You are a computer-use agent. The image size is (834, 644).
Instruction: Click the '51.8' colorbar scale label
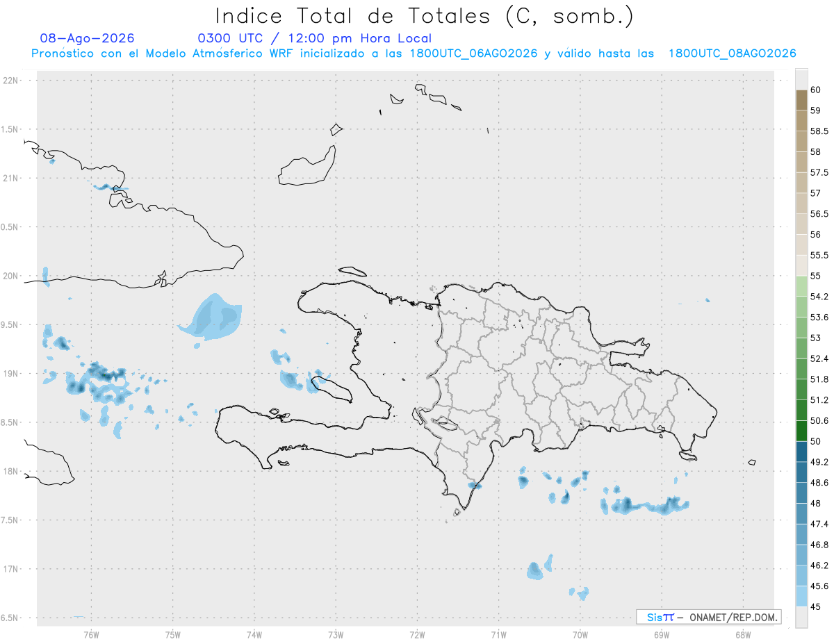[819, 379]
